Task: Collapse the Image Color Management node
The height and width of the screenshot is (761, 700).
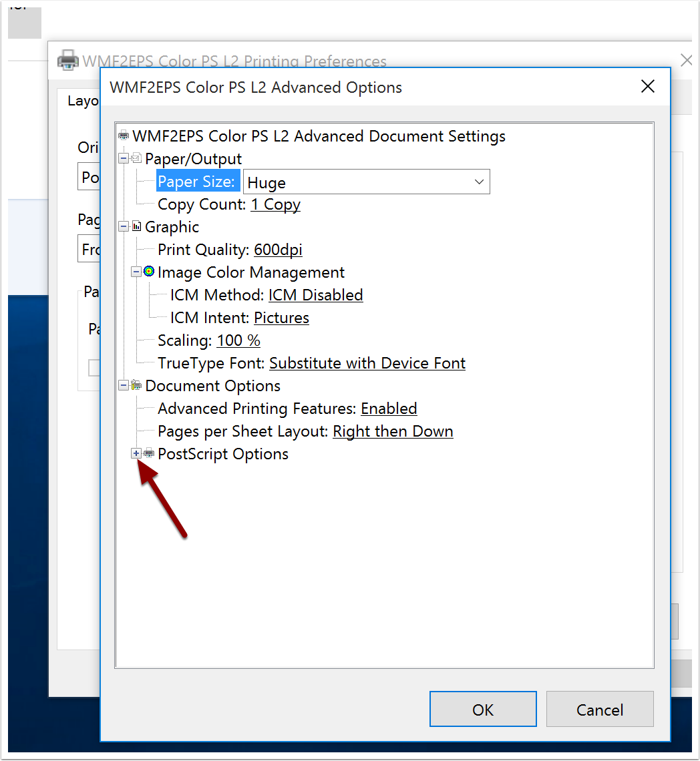Action: 136,272
